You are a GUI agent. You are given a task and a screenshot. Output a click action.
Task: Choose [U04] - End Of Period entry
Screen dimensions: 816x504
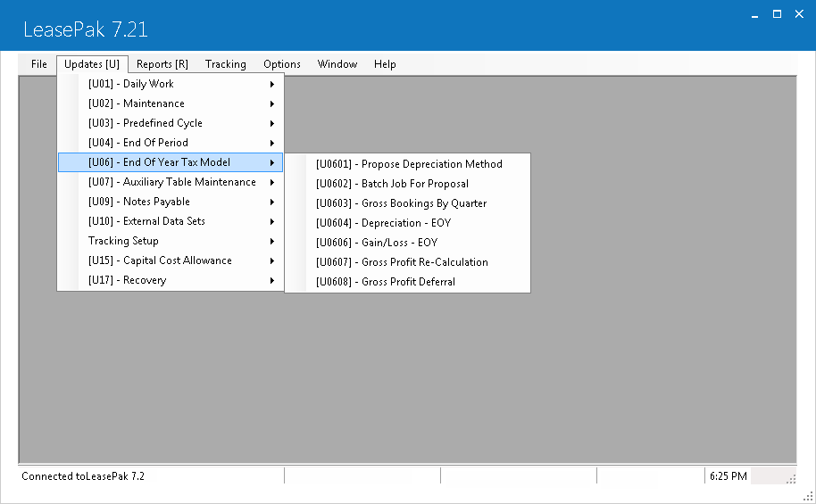point(171,143)
